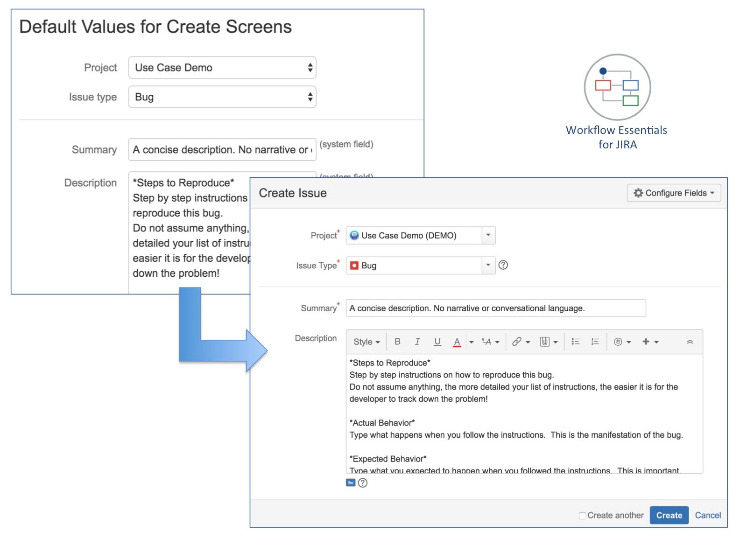Collapse the Description editor toolbar
The image size is (747, 560).
690,342
